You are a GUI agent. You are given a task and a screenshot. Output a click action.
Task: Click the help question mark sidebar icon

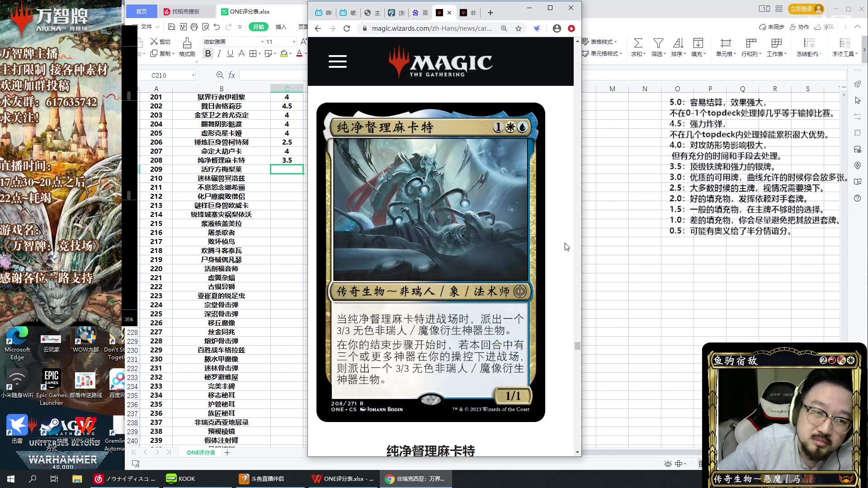tap(858, 198)
